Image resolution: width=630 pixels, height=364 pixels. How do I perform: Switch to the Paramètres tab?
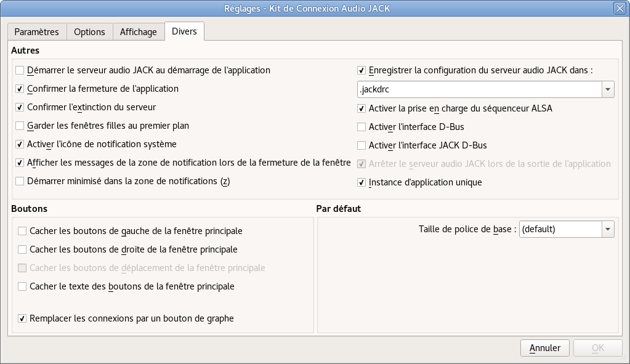click(x=36, y=32)
